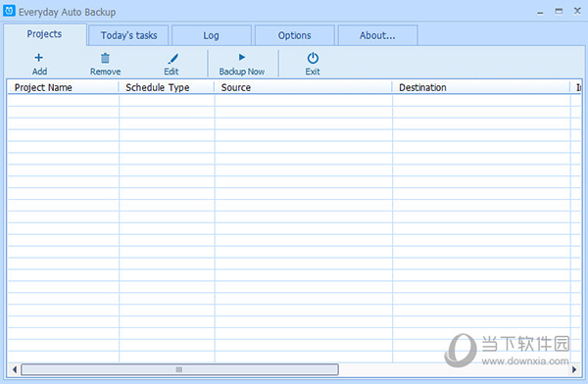Start Backup Now with the play icon
The width and height of the screenshot is (588, 384).
click(x=242, y=57)
